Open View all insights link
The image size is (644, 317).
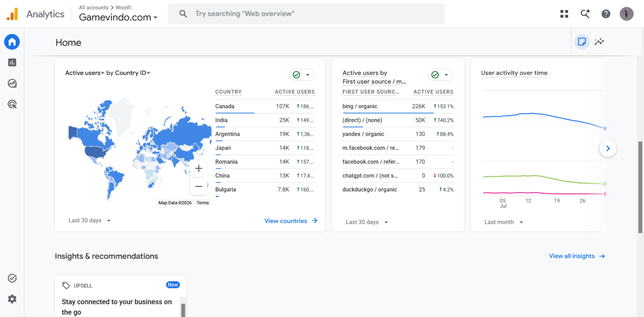[x=577, y=256]
